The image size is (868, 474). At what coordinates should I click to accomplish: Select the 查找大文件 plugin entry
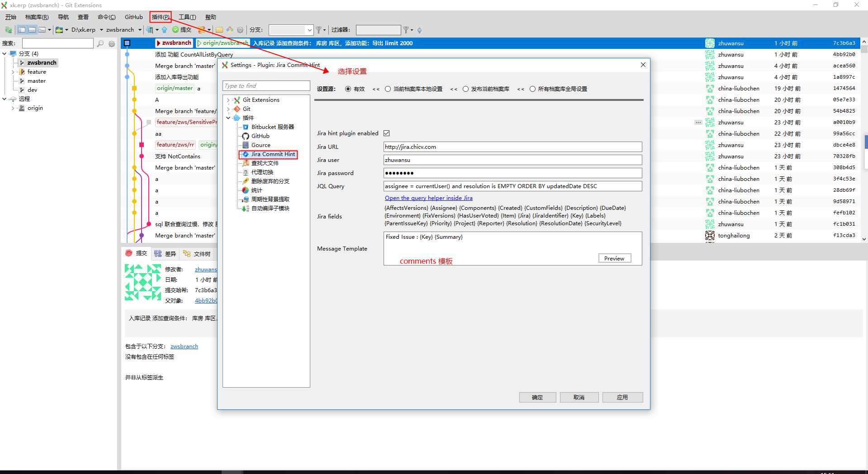pyautogui.click(x=261, y=163)
